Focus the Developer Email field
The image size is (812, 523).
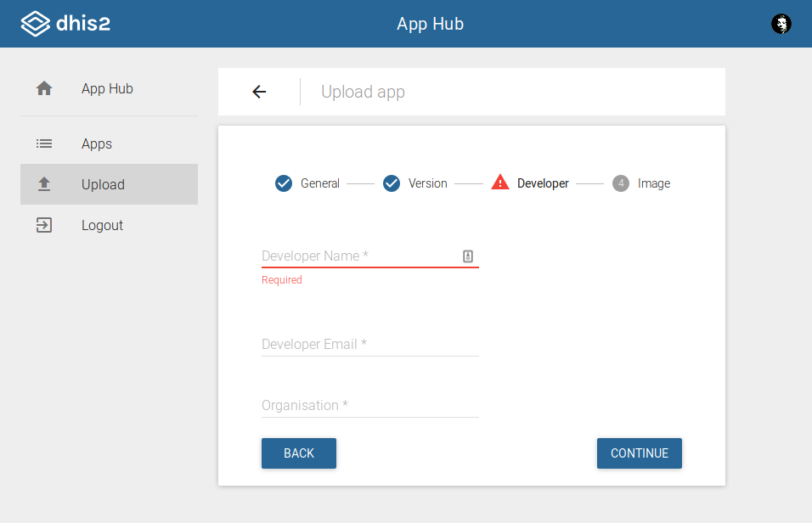pos(370,345)
